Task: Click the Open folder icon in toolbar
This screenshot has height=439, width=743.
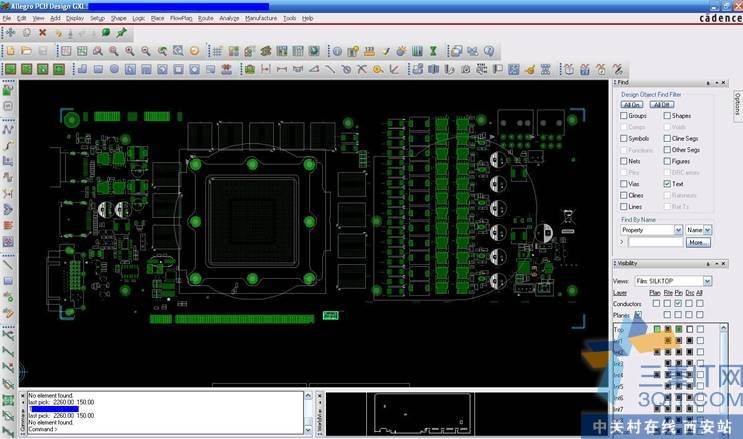Action: coord(27,51)
